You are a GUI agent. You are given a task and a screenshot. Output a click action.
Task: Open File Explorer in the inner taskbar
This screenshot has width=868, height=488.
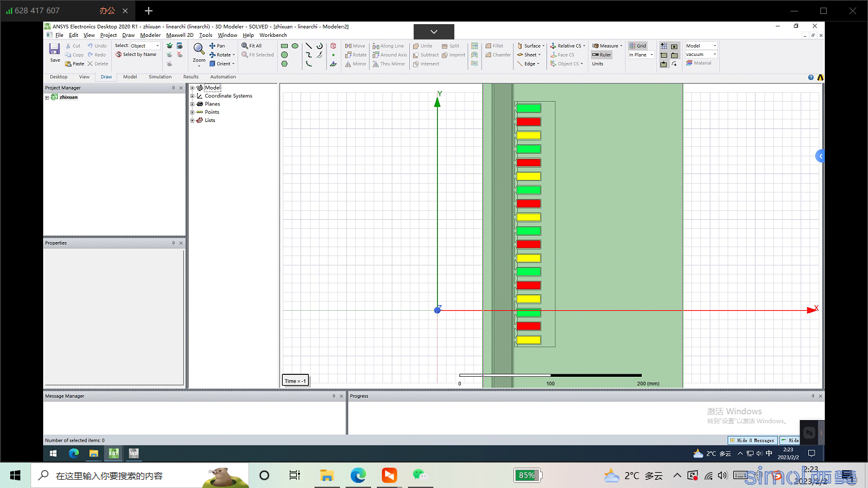93,453
